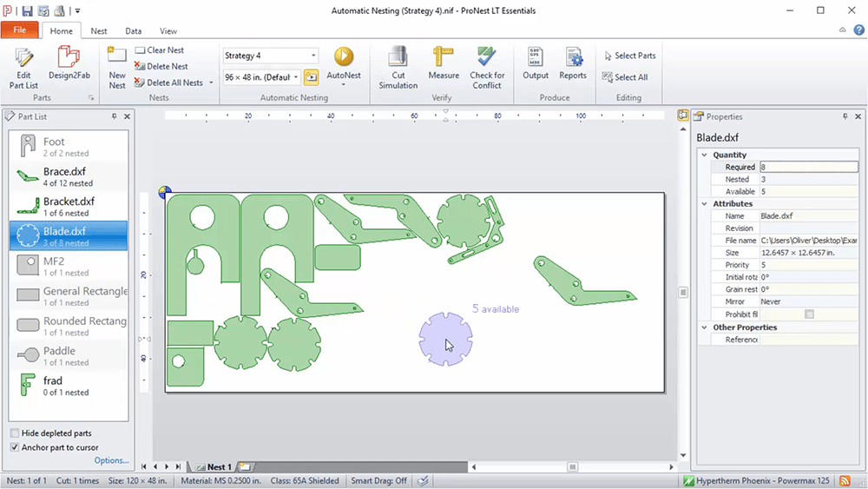Create a New Nest
The height and width of the screenshot is (489, 868).
117,67
